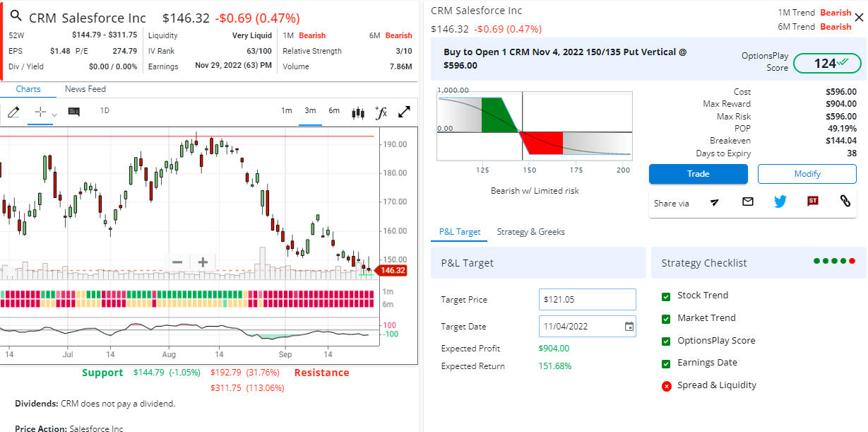The width and height of the screenshot is (868, 432).
Task: Share trade on Twitter
Action: click(x=780, y=202)
